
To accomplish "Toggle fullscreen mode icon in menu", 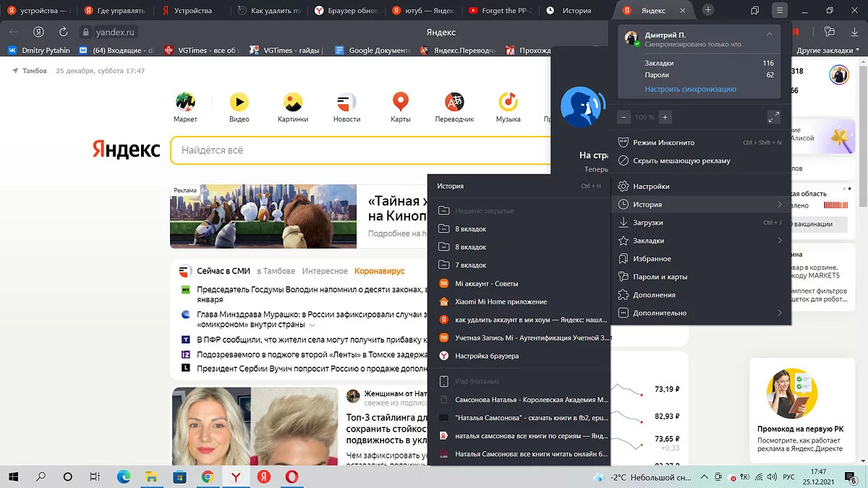I will [773, 117].
